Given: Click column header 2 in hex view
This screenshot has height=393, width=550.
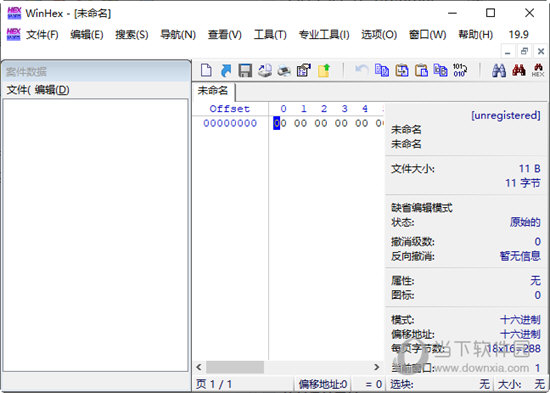Looking at the screenshot, I should tap(324, 109).
